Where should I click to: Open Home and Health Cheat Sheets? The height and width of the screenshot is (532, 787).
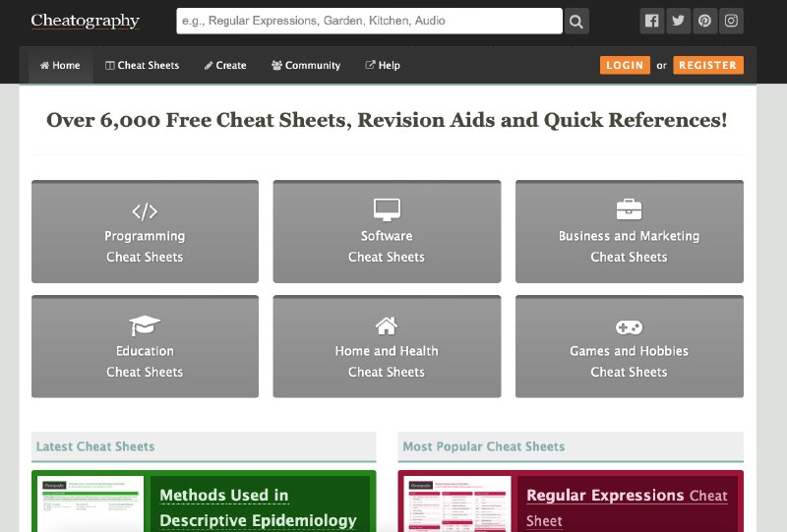(387, 346)
